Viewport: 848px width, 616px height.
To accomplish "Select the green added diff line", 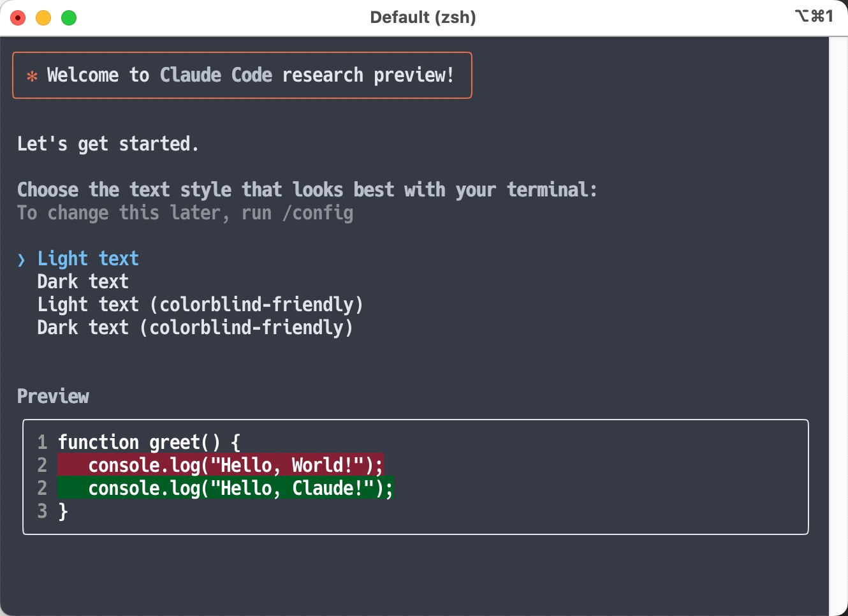I will pyautogui.click(x=225, y=488).
